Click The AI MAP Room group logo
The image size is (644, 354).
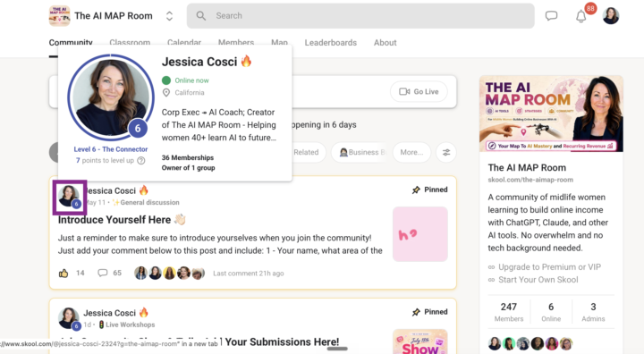(x=59, y=16)
